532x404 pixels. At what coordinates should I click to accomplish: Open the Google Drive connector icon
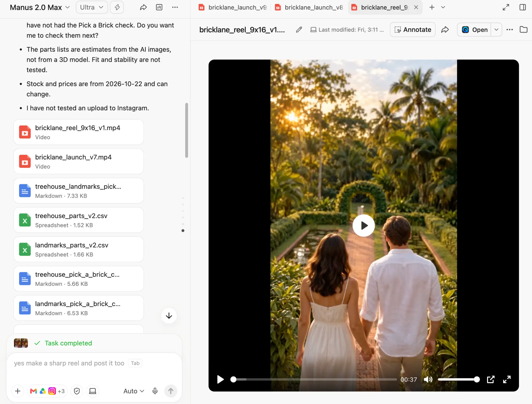tap(43, 391)
